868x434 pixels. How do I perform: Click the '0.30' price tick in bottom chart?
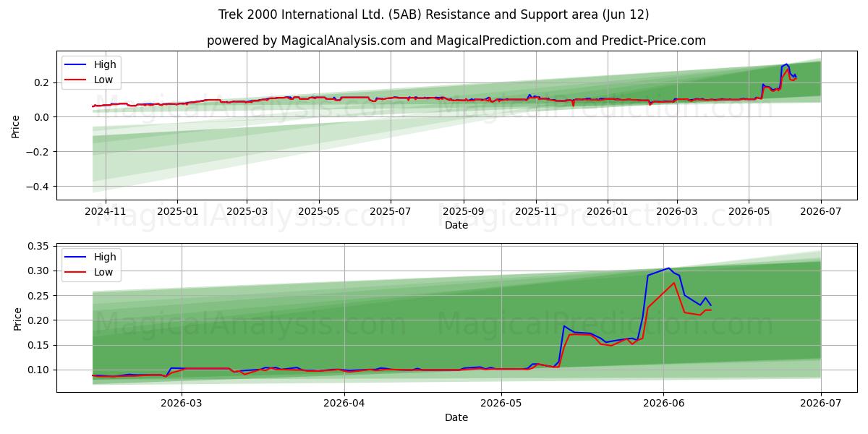pyautogui.click(x=40, y=271)
